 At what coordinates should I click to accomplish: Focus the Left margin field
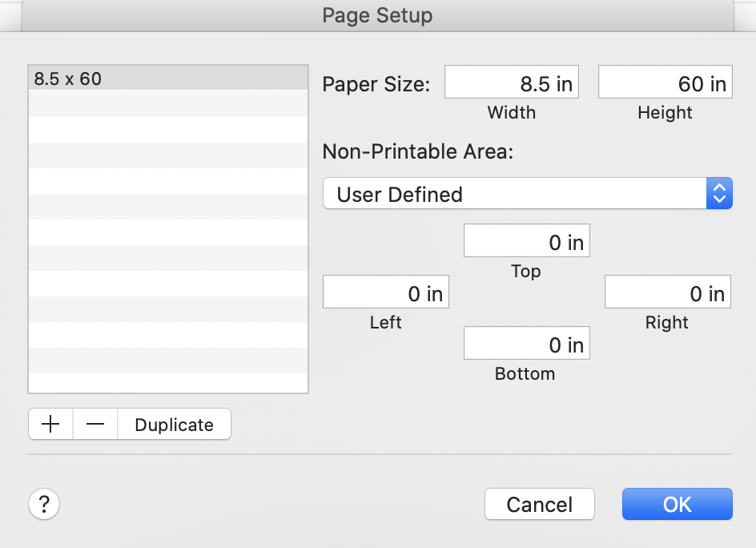[x=385, y=293]
